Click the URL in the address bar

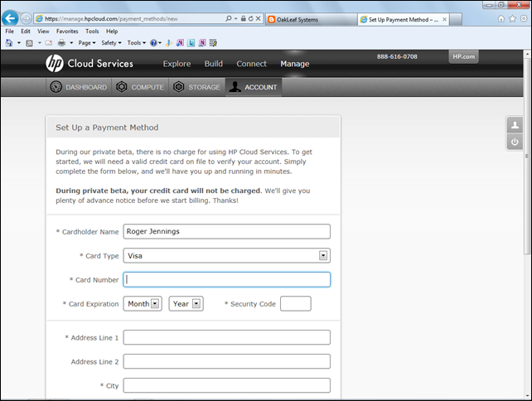click(x=111, y=19)
